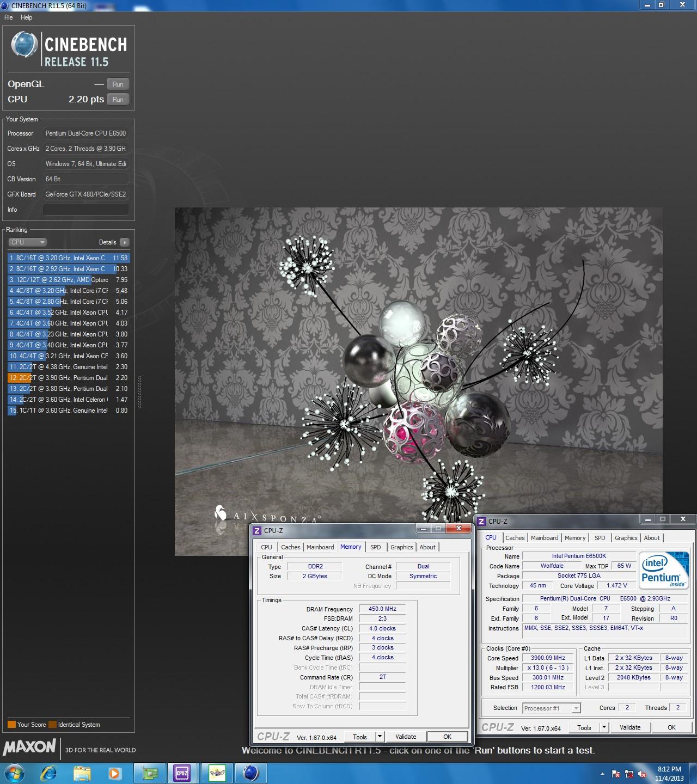Click Validate in the processor CPU-Z window
The image size is (697, 784).
(630, 727)
